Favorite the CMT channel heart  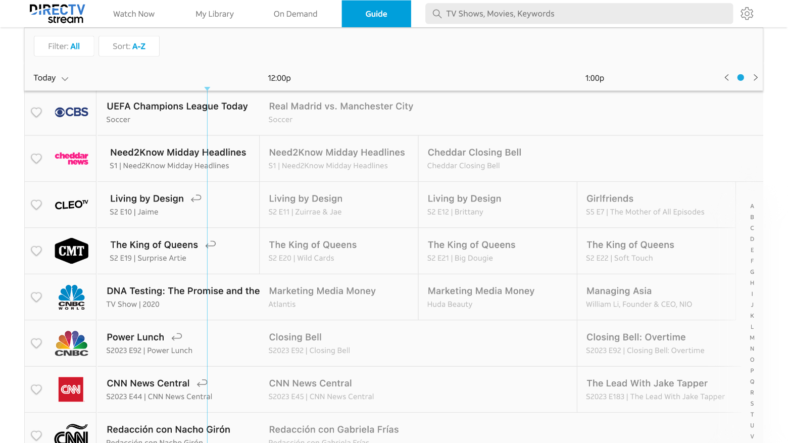[36, 251]
